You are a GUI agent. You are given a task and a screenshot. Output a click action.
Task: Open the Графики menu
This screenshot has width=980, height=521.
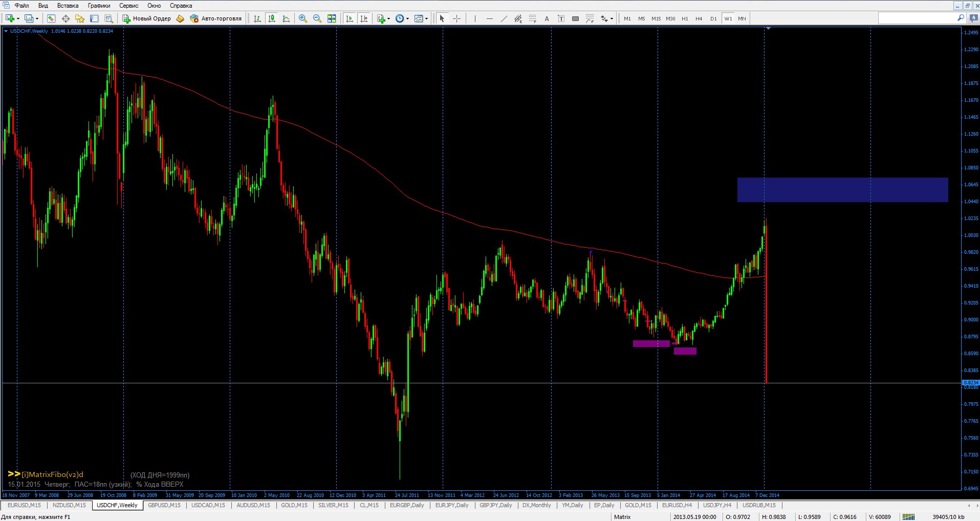[99, 6]
